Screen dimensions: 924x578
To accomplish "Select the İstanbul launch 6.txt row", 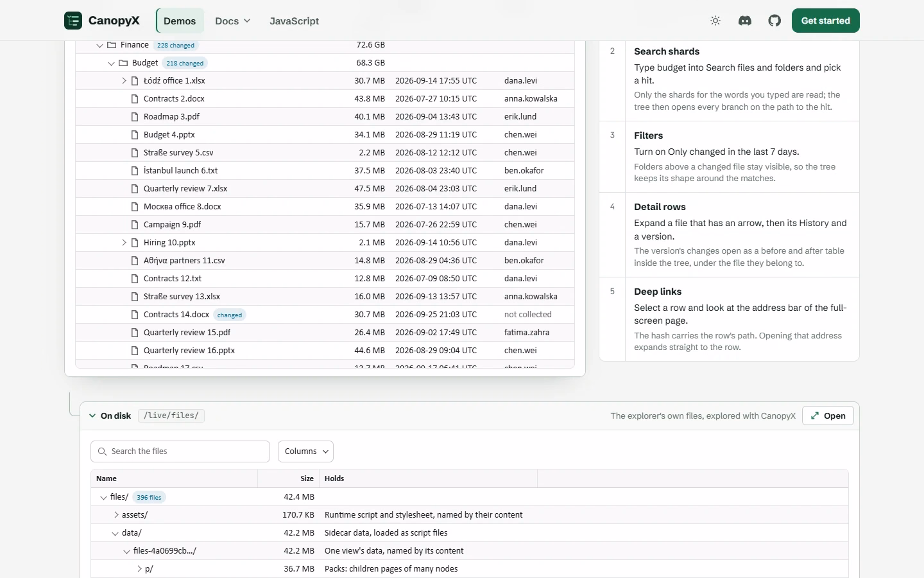I will tap(325, 171).
